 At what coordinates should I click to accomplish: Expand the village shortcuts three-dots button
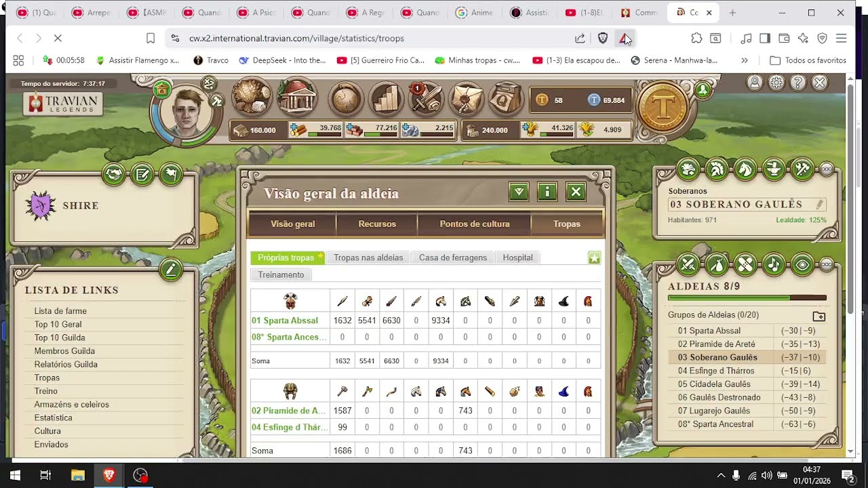[x=827, y=169]
